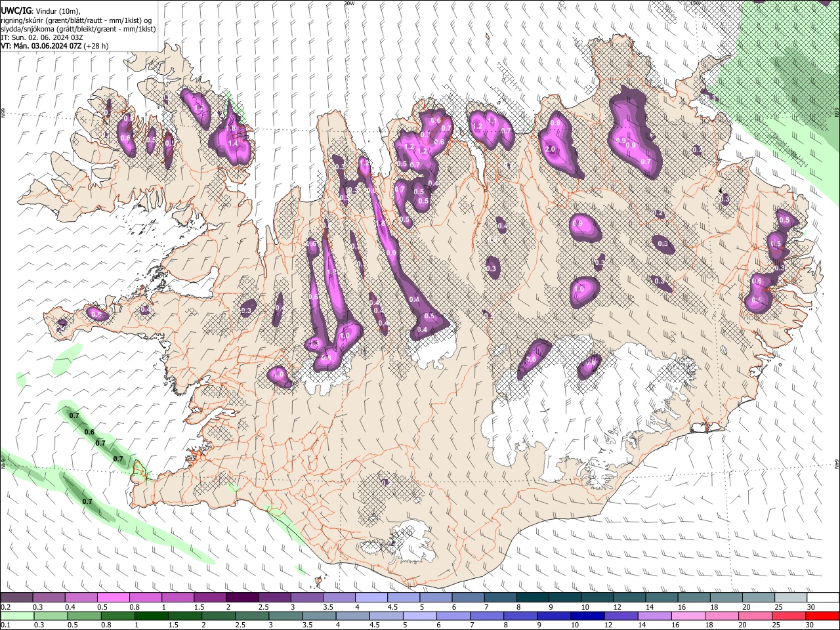Click the dark mauve 0.2–0.3 swatch, upper legend
The image size is (840, 630).
click(x=17, y=598)
